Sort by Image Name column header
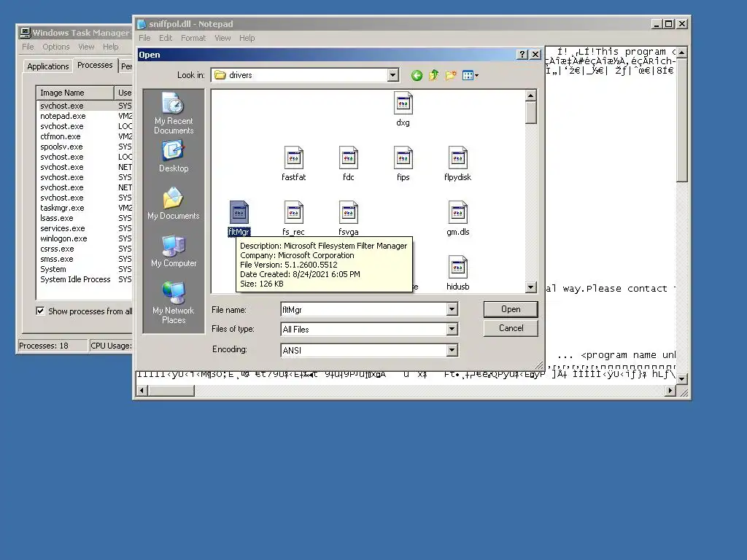This screenshot has height=560, width=747. pyautogui.click(x=75, y=93)
